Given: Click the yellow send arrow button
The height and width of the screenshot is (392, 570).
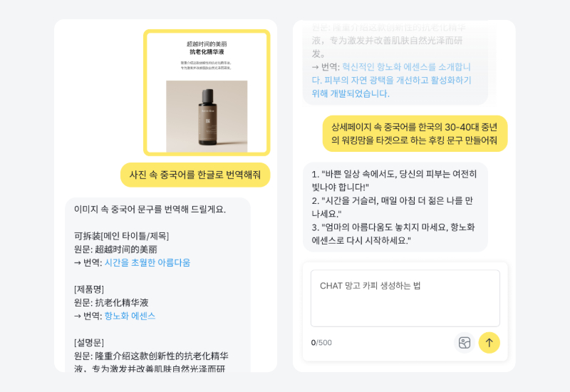Looking at the screenshot, I should tap(489, 343).
